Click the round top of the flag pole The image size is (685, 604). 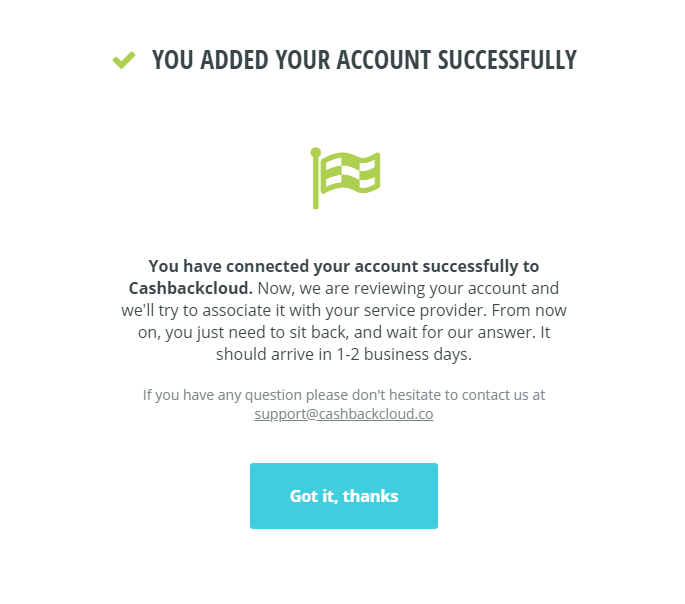pos(315,152)
